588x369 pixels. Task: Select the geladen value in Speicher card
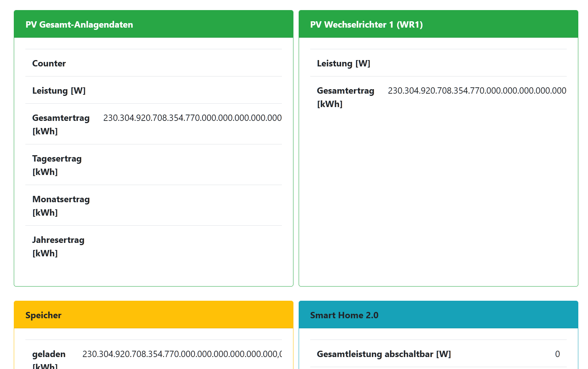pyautogui.click(x=182, y=354)
